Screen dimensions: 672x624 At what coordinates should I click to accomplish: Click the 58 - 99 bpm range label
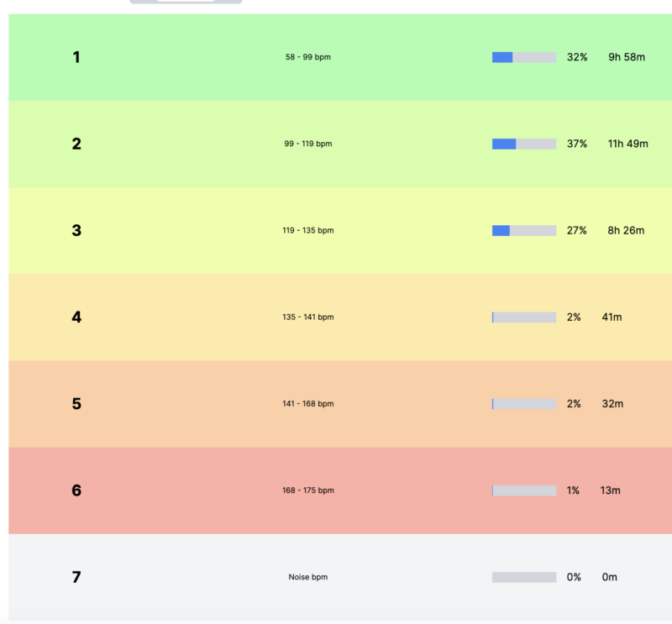[x=307, y=57]
